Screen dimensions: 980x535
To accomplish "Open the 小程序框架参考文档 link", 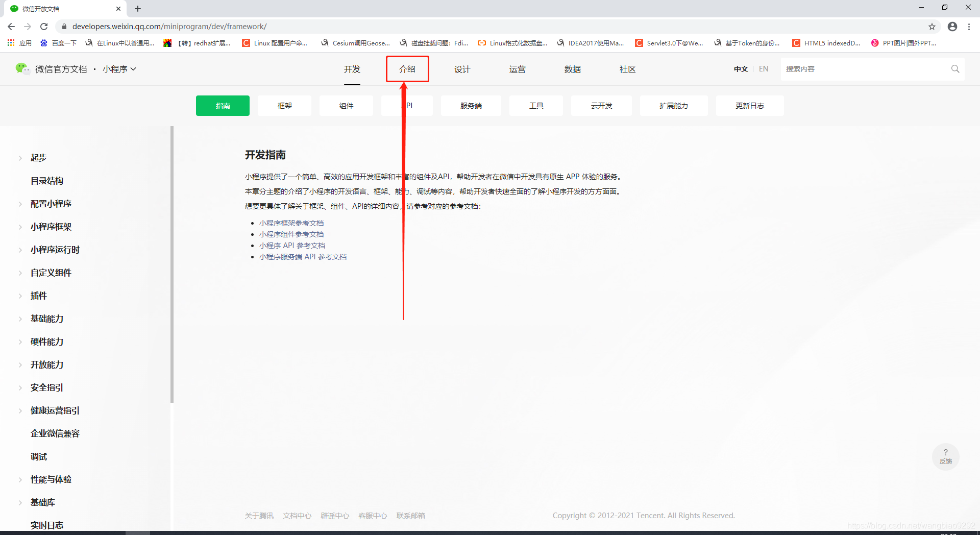I will click(291, 223).
